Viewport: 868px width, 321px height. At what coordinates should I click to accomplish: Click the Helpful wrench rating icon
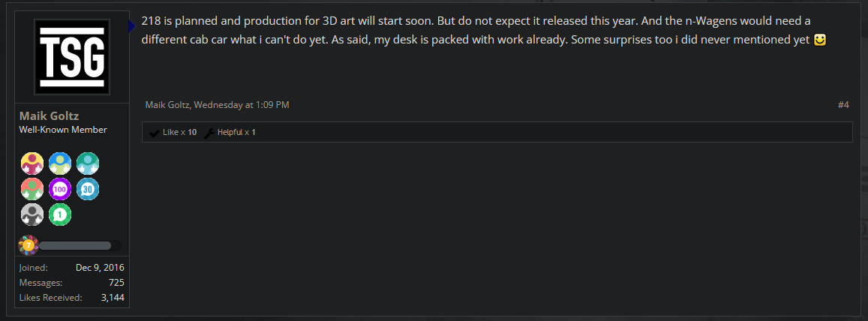209,133
